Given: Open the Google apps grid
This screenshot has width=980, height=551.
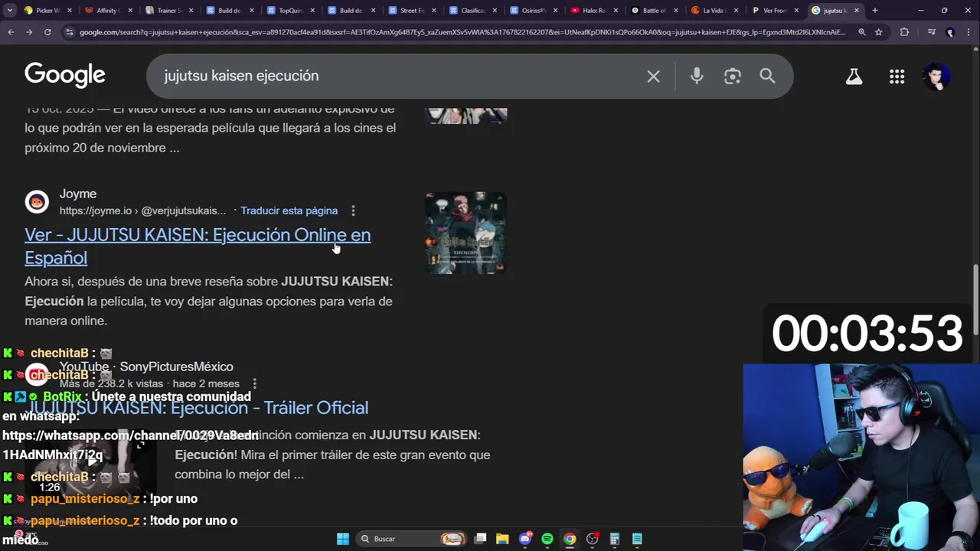Looking at the screenshot, I should 897,76.
